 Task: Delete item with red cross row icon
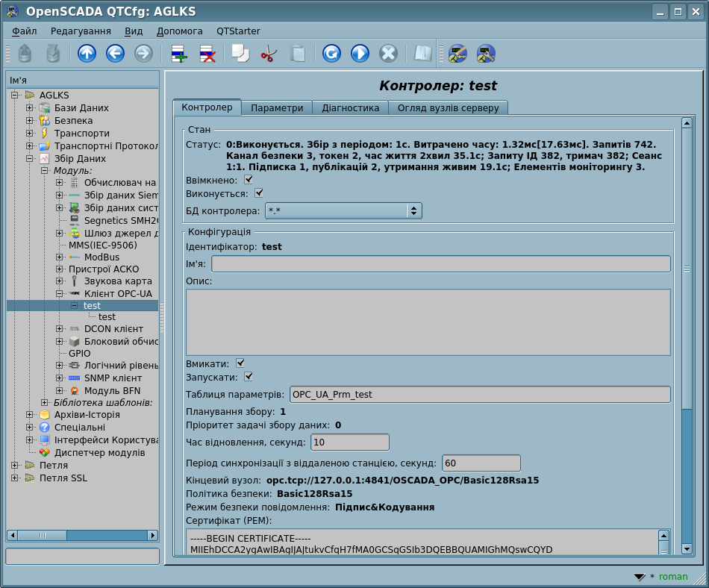tap(207, 54)
